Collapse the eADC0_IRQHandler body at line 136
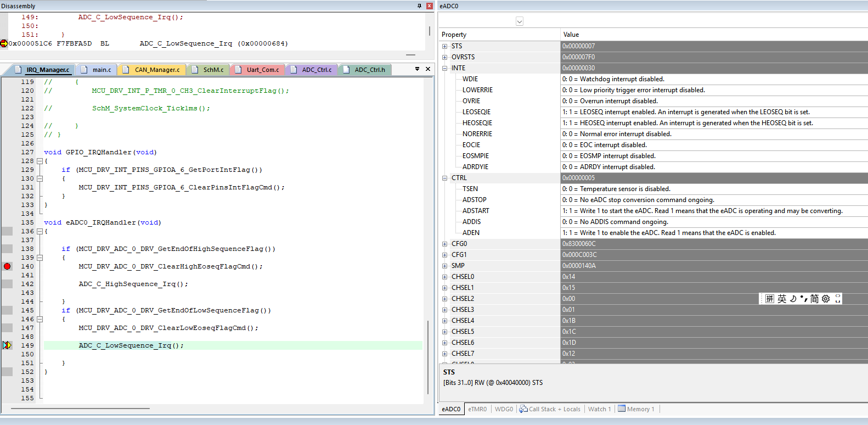This screenshot has width=868, height=425. click(40, 231)
